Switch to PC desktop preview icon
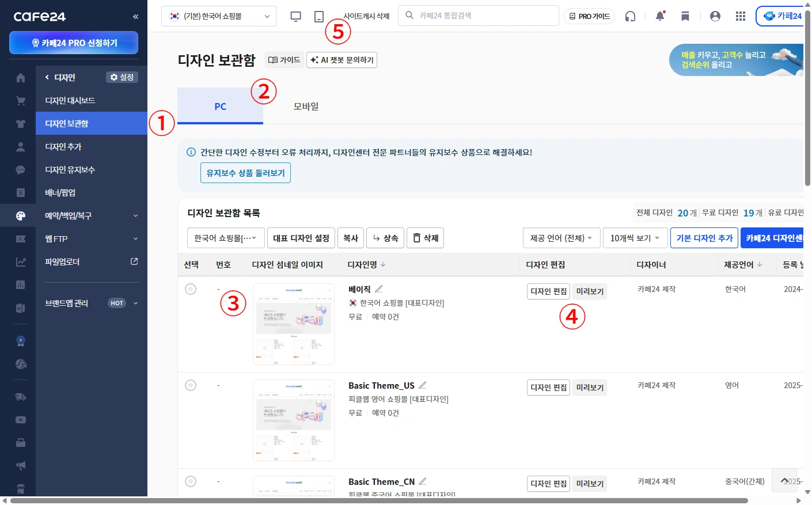Viewport: 812px width, 505px height. (x=296, y=16)
